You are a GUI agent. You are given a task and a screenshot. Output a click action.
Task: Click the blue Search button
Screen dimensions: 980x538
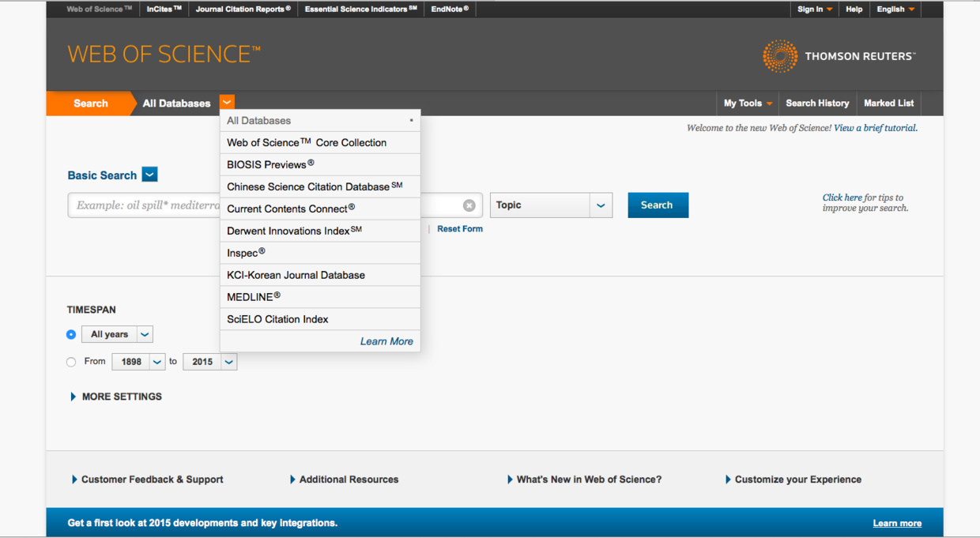tap(658, 205)
